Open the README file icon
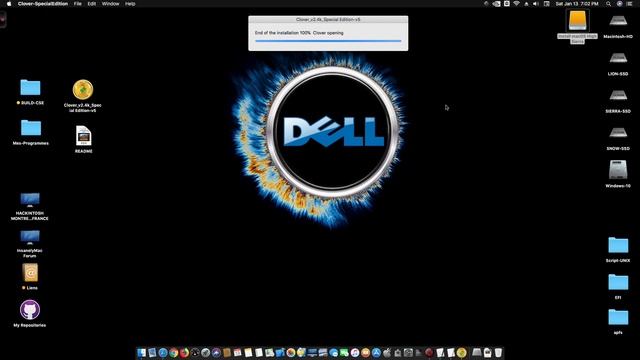Viewport: 640px width, 360px height. (x=83, y=136)
